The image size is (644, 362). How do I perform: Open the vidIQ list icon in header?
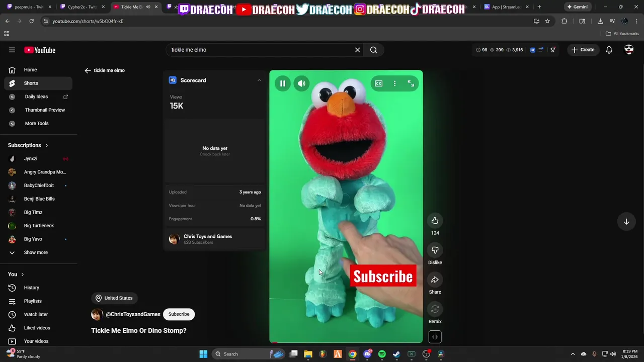(x=541, y=50)
